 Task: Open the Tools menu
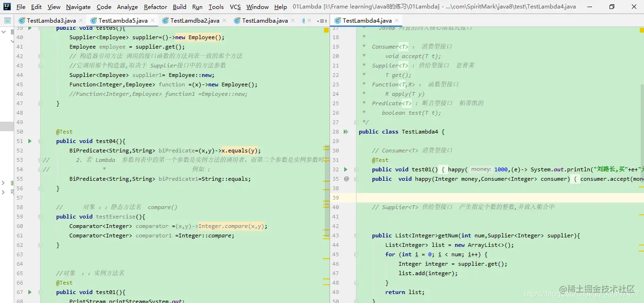click(x=216, y=7)
